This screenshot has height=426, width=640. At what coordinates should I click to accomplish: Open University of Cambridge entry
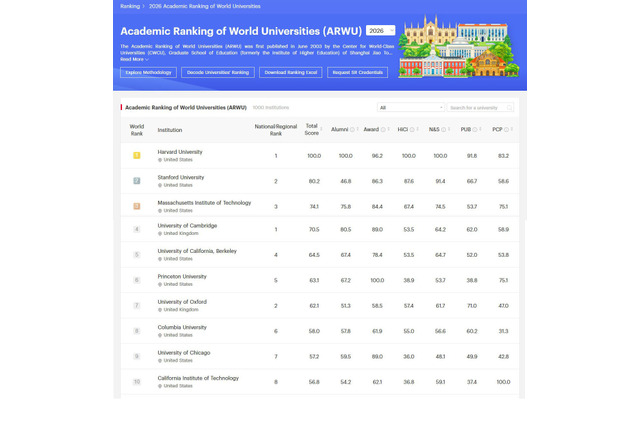pos(187,226)
